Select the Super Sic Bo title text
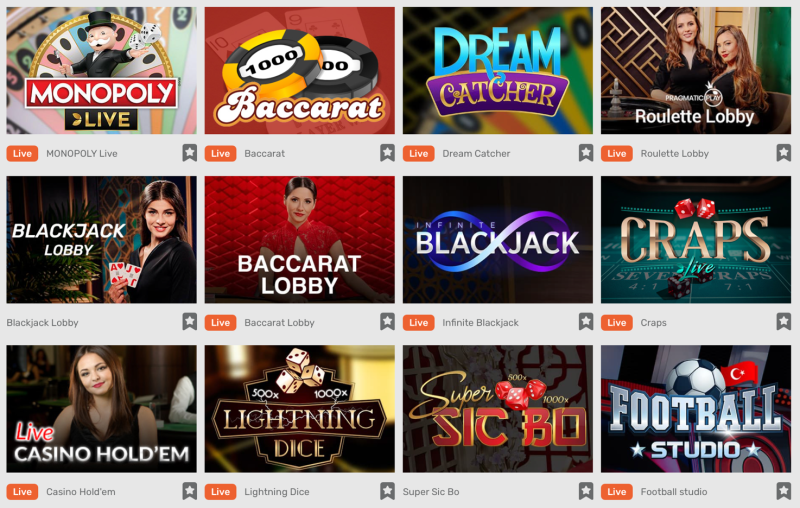The image size is (800, 508). click(x=431, y=492)
